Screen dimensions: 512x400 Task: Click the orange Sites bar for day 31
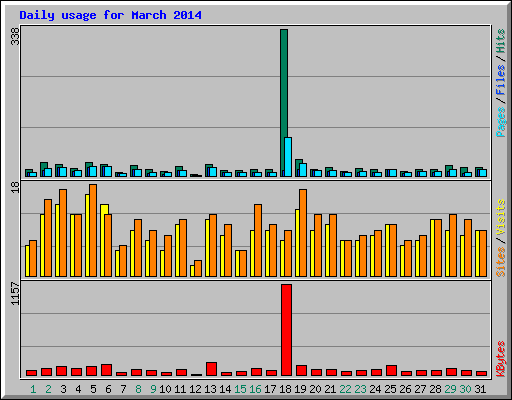[483, 253]
